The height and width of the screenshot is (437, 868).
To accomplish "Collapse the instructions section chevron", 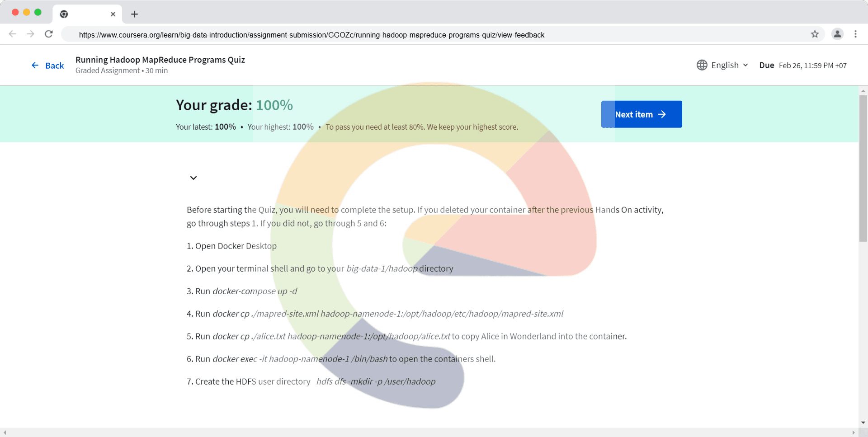I will point(193,178).
